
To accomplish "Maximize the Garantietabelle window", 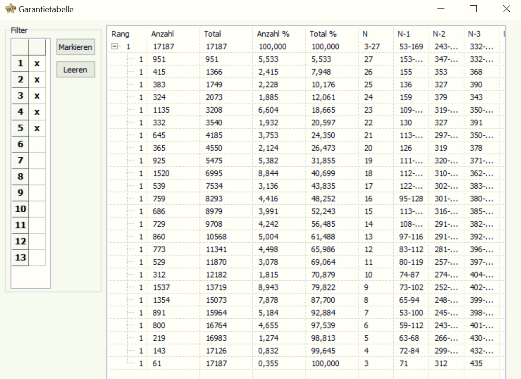I will [x=473, y=9].
